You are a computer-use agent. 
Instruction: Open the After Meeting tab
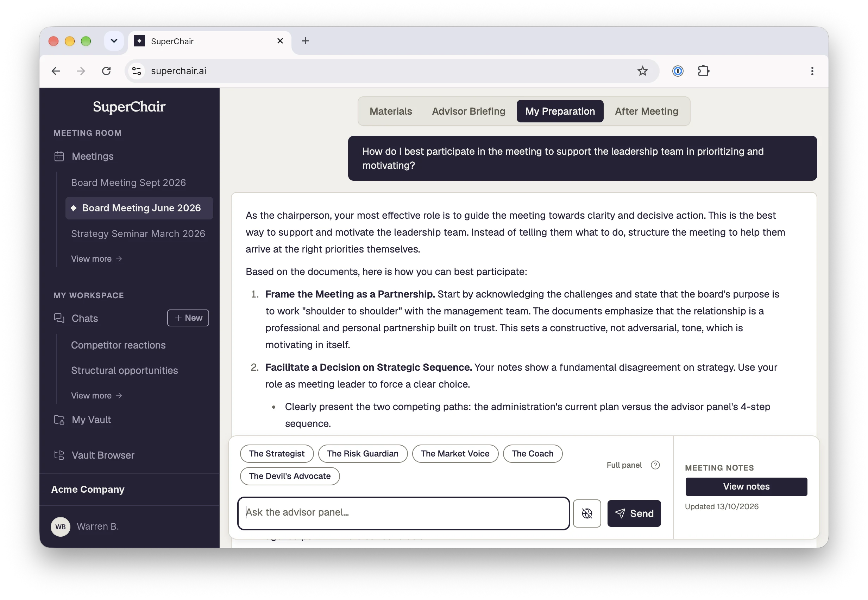[x=646, y=111]
